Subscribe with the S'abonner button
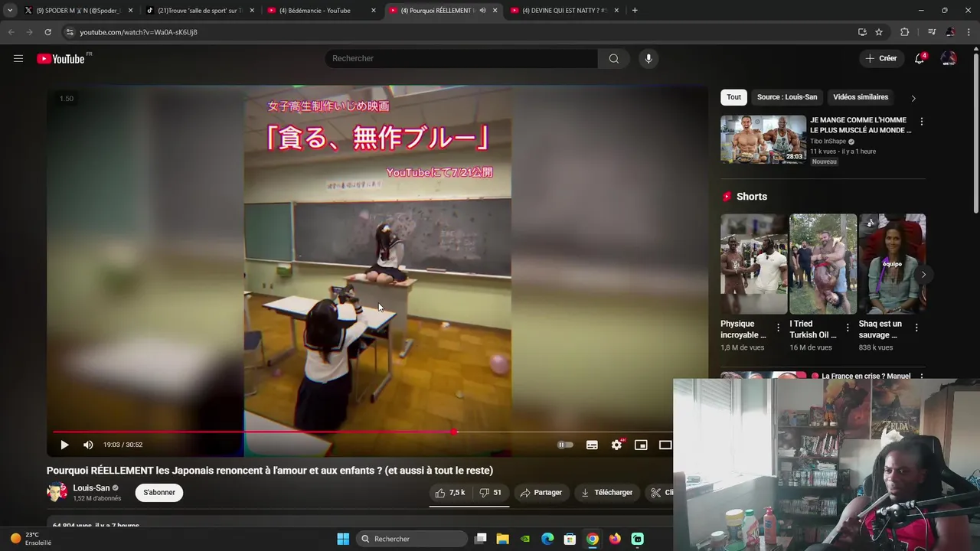The width and height of the screenshot is (980, 551). (159, 493)
